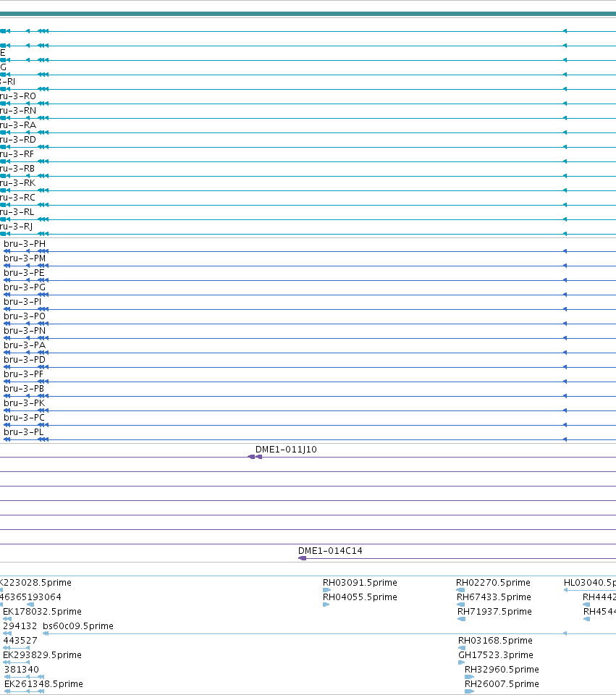Select the bru-3-PH transcript label

click(25, 244)
